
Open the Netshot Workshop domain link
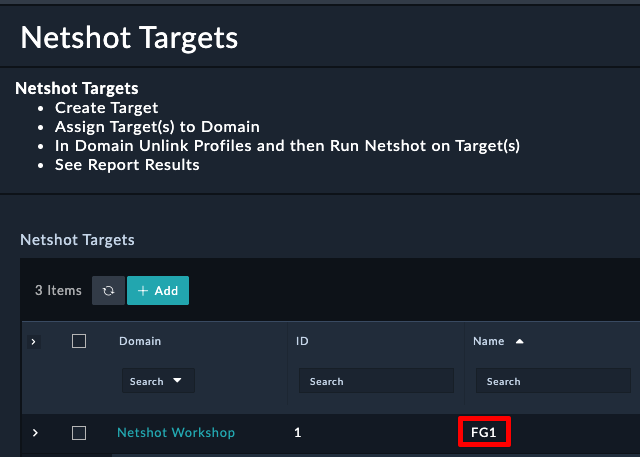point(176,433)
